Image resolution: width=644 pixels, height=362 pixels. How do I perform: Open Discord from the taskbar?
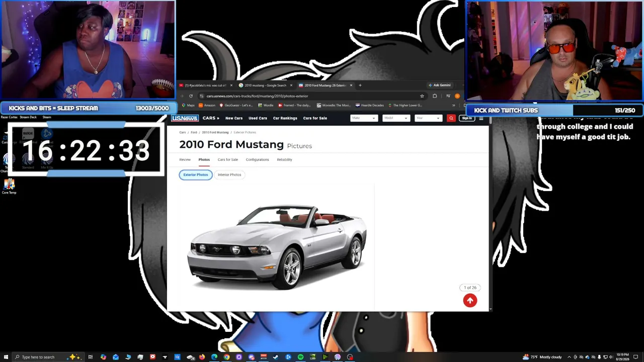pyautogui.click(x=251, y=357)
